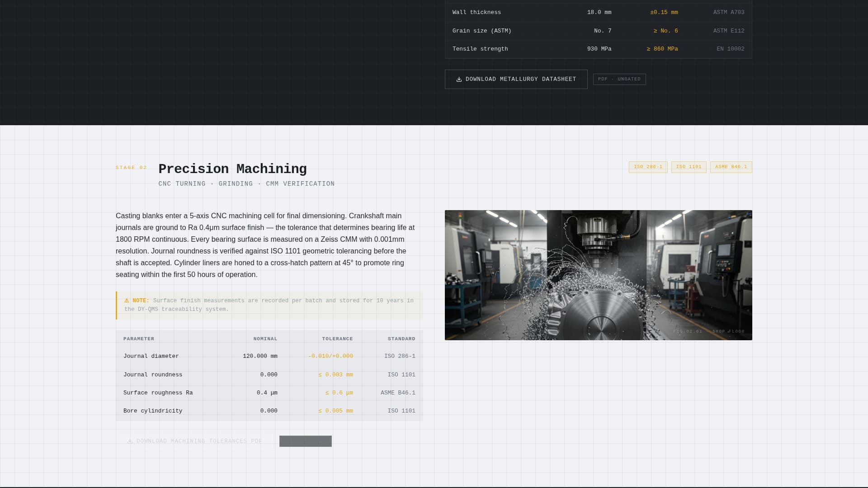Click the download icon beside DOWNLOAD METALLURGY DATASHEET

459,79
